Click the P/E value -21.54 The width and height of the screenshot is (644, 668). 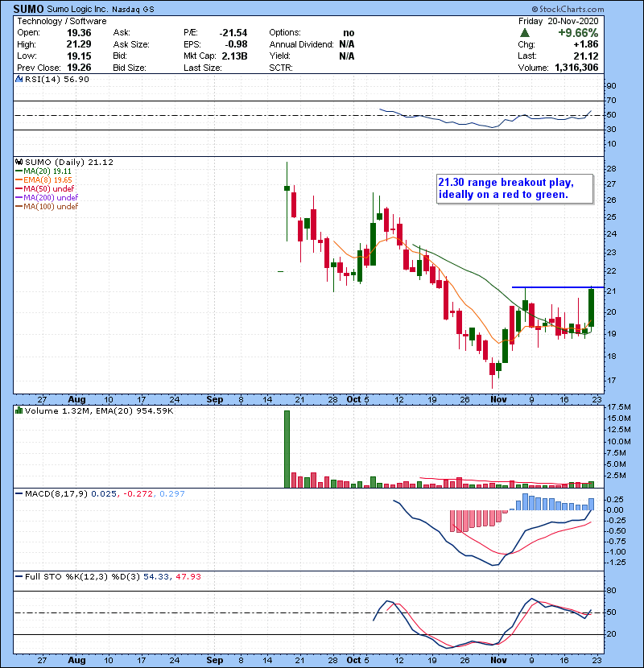tap(233, 33)
